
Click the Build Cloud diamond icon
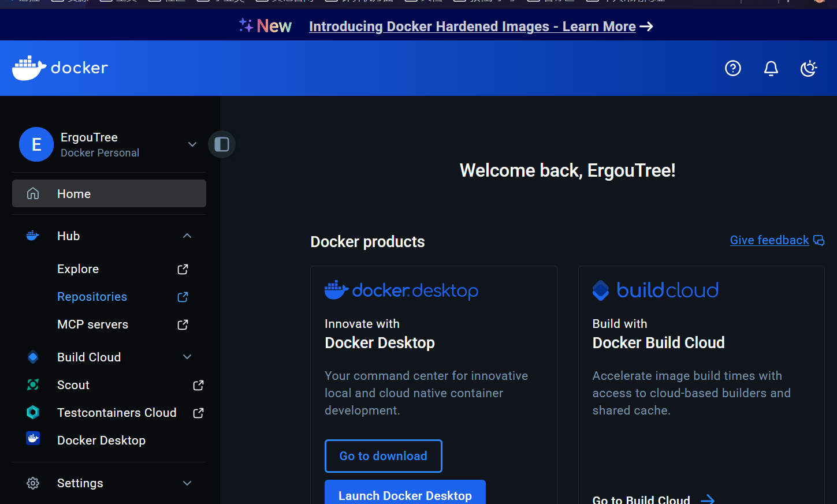click(33, 357)
